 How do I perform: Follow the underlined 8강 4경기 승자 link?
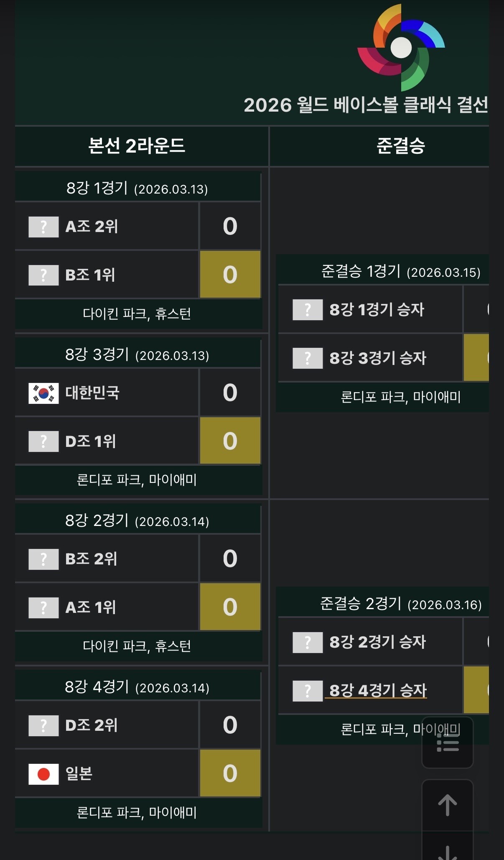[x=378, y=690]
